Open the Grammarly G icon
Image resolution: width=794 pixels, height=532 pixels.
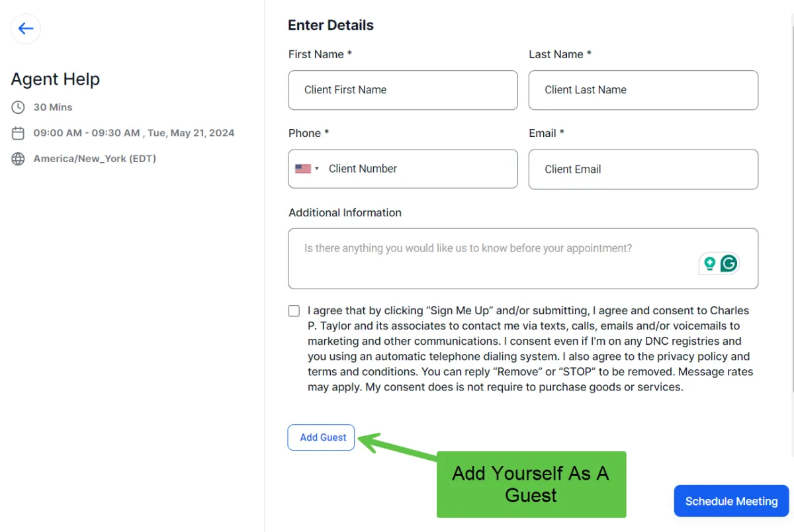[x=729, y=263]
